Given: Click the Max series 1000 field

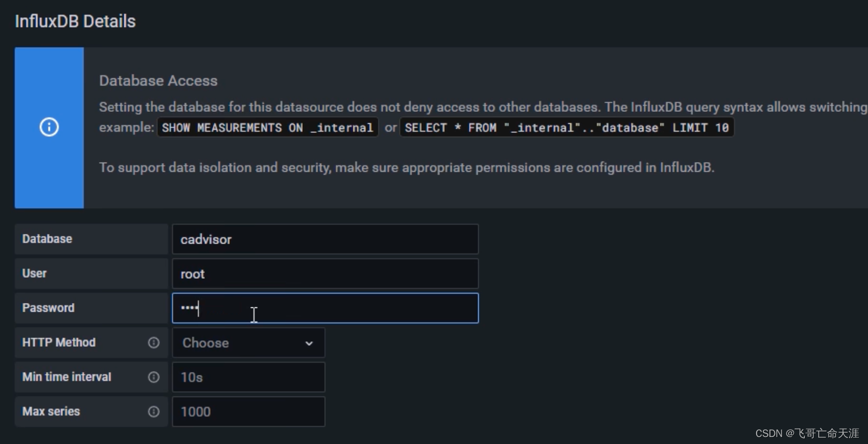Looking at the screenshot, I should (x=249, y=412).
